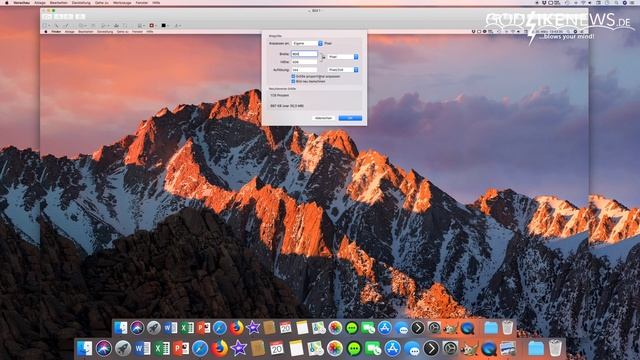Screen dimensions: 640x360
Task: Open Calendar in the lower Dock row
Action: 277,348
